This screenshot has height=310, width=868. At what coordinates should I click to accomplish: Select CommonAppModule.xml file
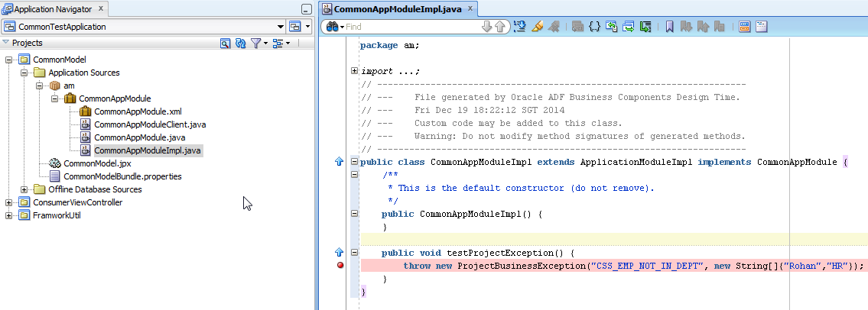click(x=138, y=111)
